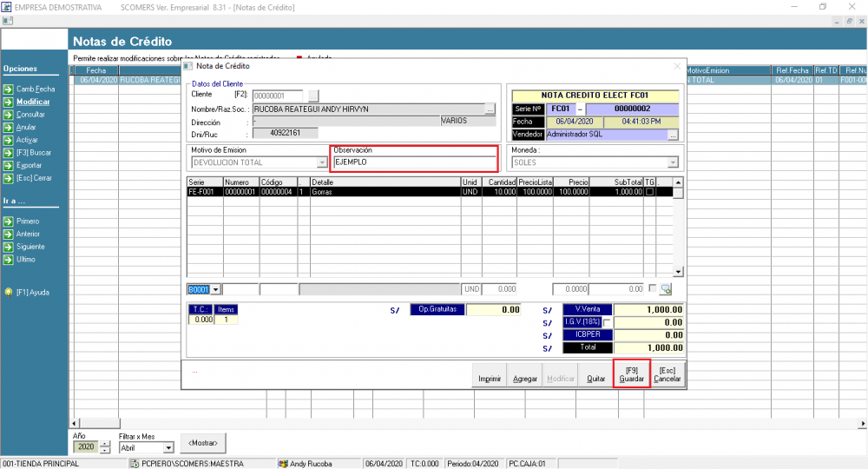Click the Cantidad field in the entry row
Viewport: 868px width, 469px height.
(499, 289)
